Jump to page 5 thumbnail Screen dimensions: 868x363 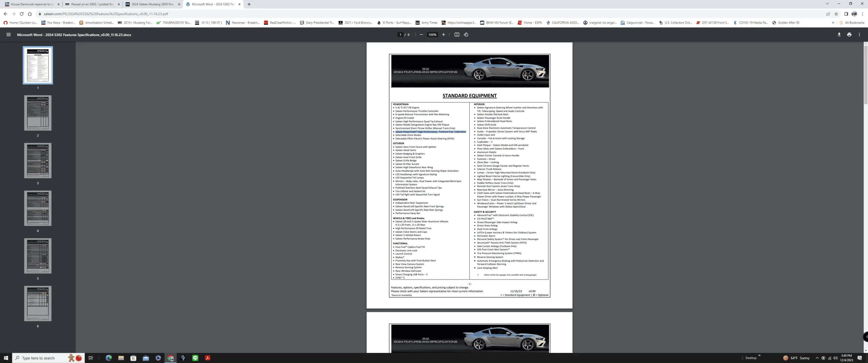[38, 256]
